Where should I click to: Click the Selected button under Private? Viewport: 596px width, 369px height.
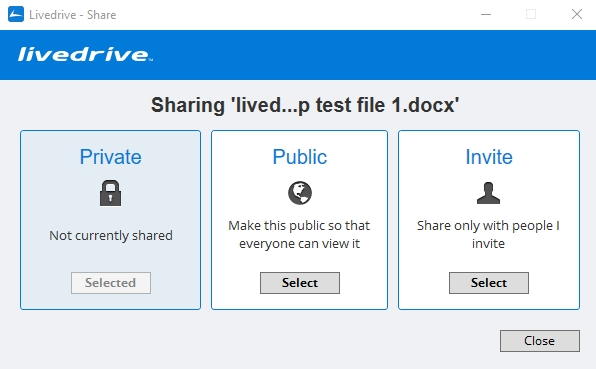click(111, 283)
